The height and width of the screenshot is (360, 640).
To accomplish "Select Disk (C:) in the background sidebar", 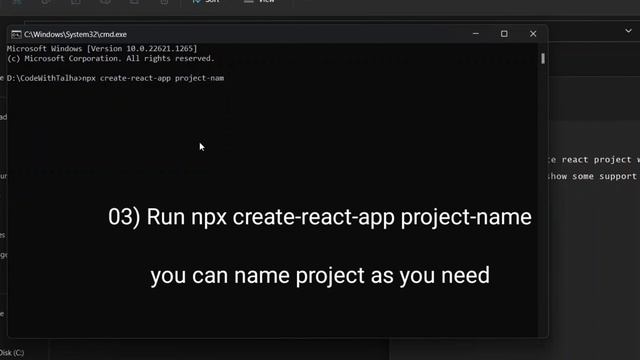I will tap(12, 353).
